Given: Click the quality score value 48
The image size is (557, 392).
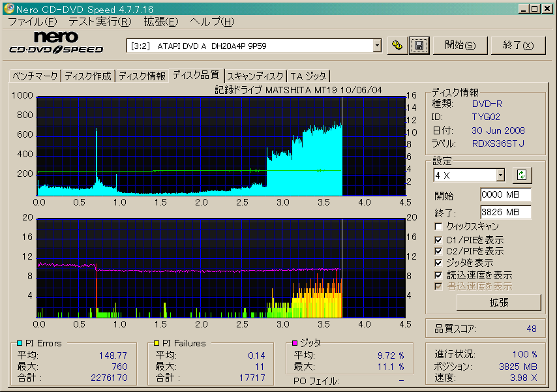Looking at the screenshot, I should pos(532,329).
